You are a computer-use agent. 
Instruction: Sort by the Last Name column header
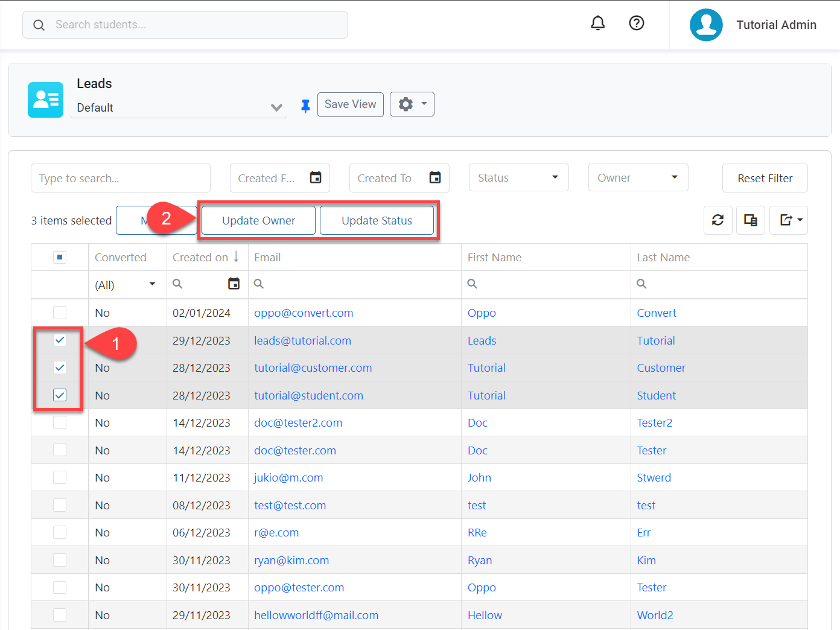click(x=663, y=258)
